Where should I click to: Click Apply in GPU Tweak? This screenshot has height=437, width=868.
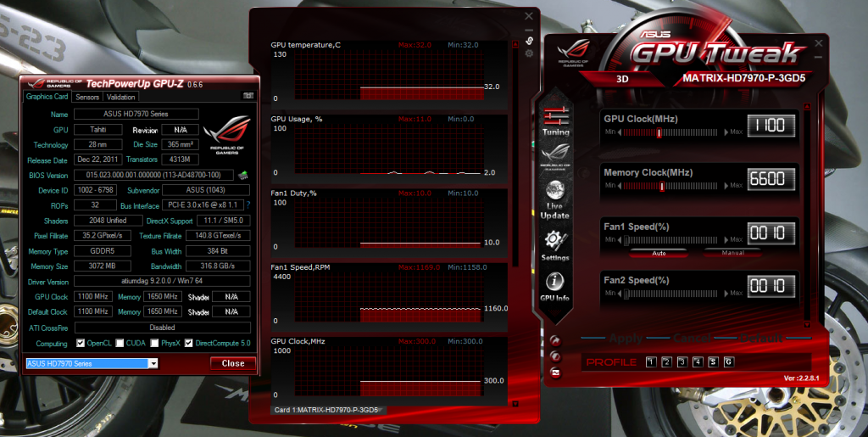pos(626,338)
